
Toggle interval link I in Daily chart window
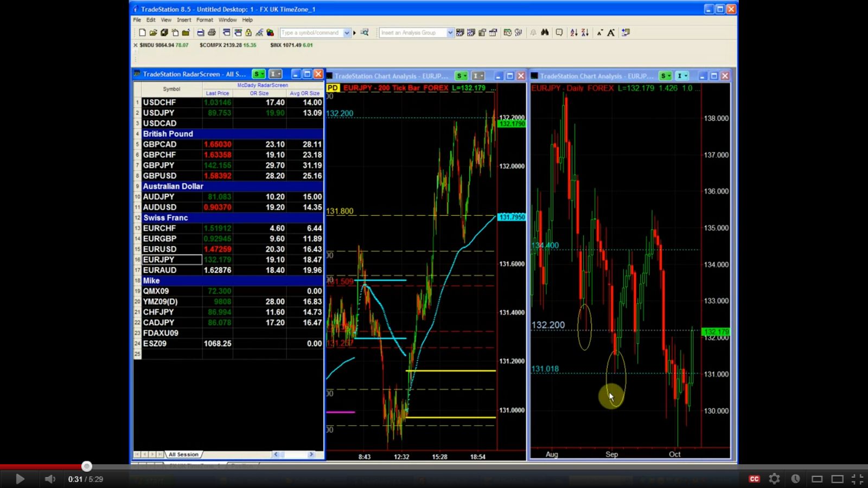(682, 76)
